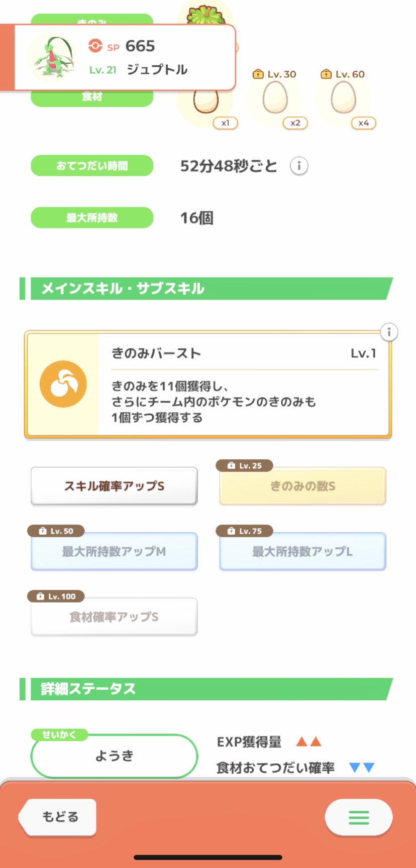Go back with the もどる button
The height and width of the screenshot is (868, 416).
tap(58, 817)
